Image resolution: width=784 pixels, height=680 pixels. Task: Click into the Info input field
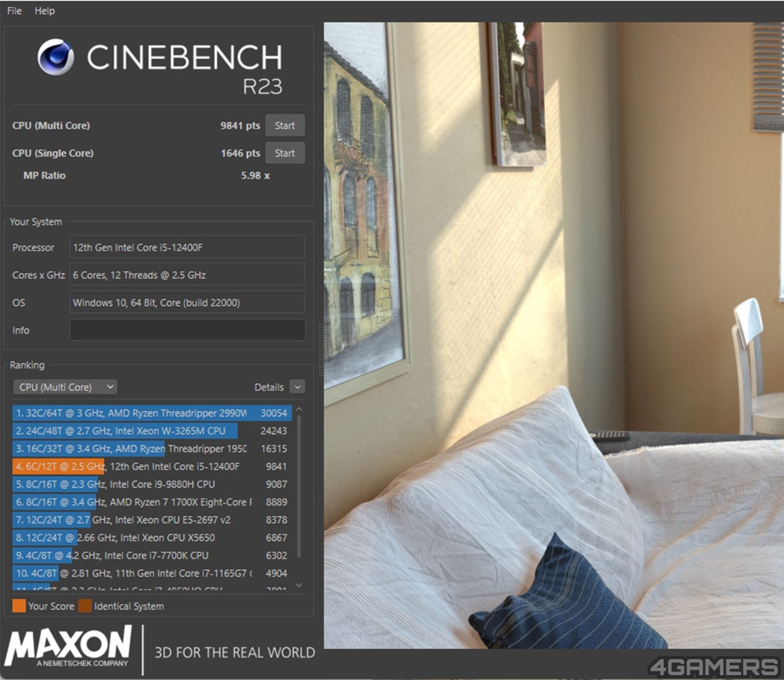tap(187, 330)
